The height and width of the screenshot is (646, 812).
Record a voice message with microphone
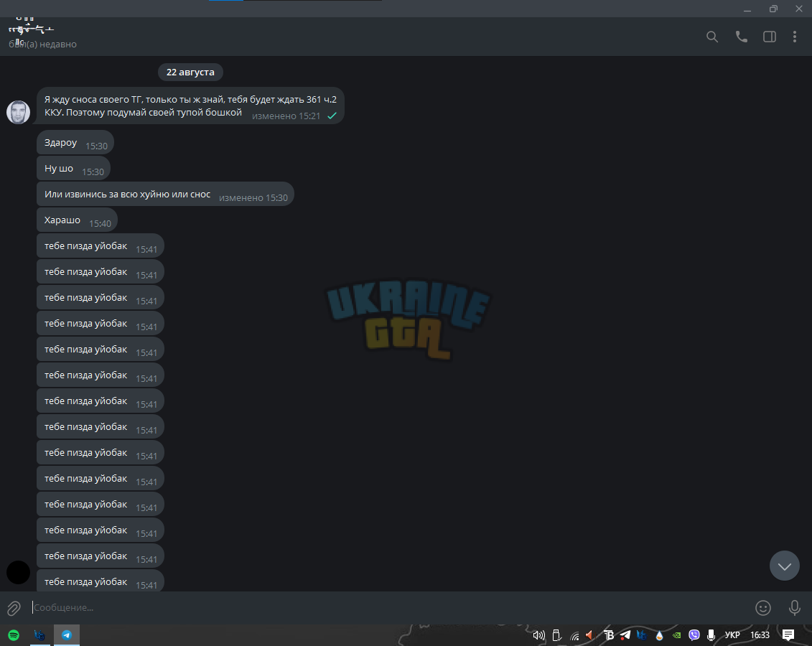pyautogui.click(x=794, y=608)
